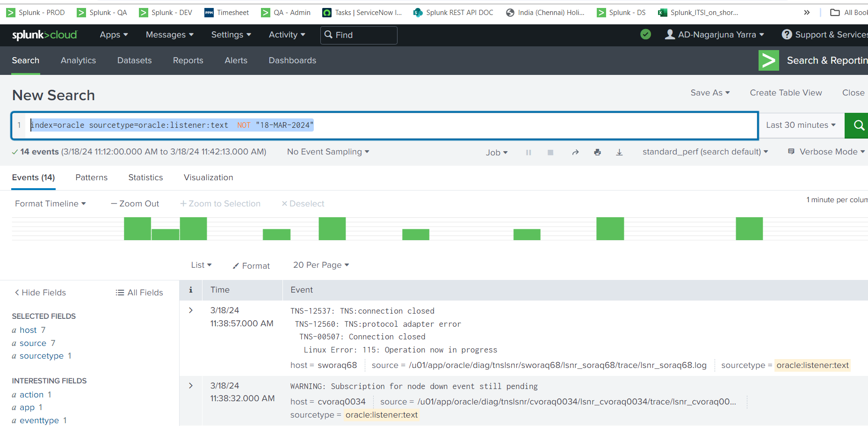Share the search job

[x=575, y=152]
